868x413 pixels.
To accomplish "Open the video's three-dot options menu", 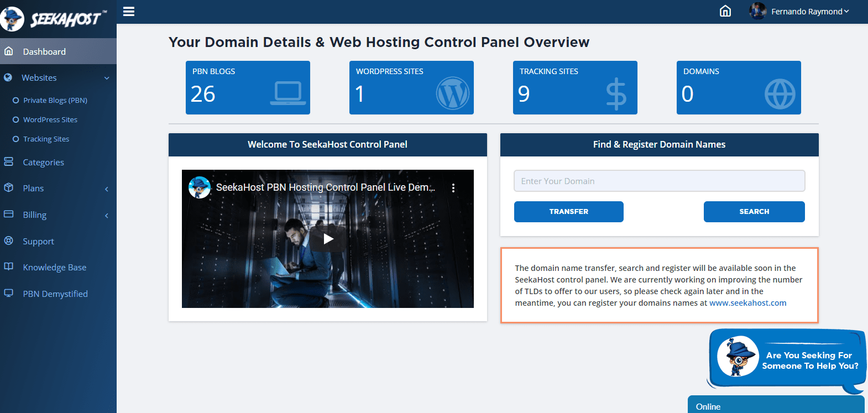I will [x=453, y=188].
